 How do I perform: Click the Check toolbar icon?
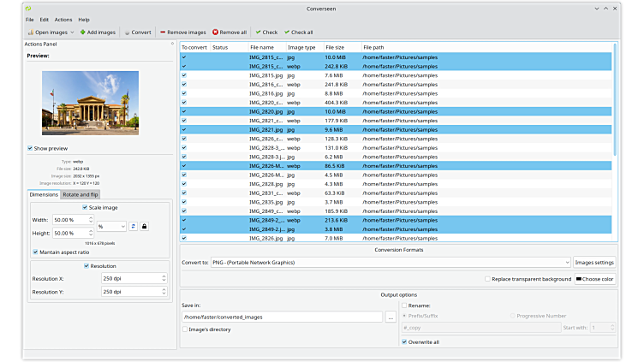pos(258,33)
